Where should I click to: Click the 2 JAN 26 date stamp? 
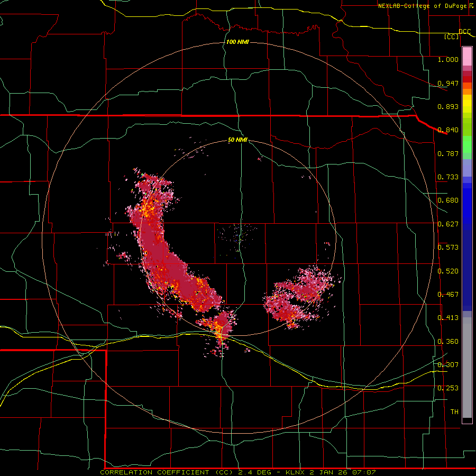[329, 472]
